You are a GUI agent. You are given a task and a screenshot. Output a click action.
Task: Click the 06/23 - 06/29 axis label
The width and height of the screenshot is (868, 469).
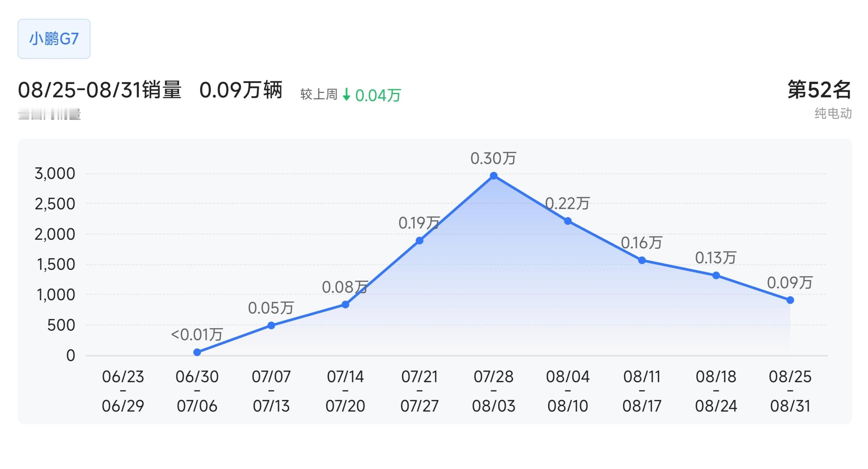tap(123, 391)
